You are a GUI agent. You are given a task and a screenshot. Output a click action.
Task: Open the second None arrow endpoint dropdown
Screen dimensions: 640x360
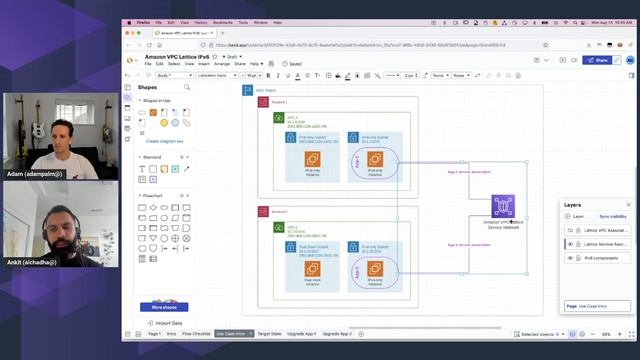pos(462,76)
